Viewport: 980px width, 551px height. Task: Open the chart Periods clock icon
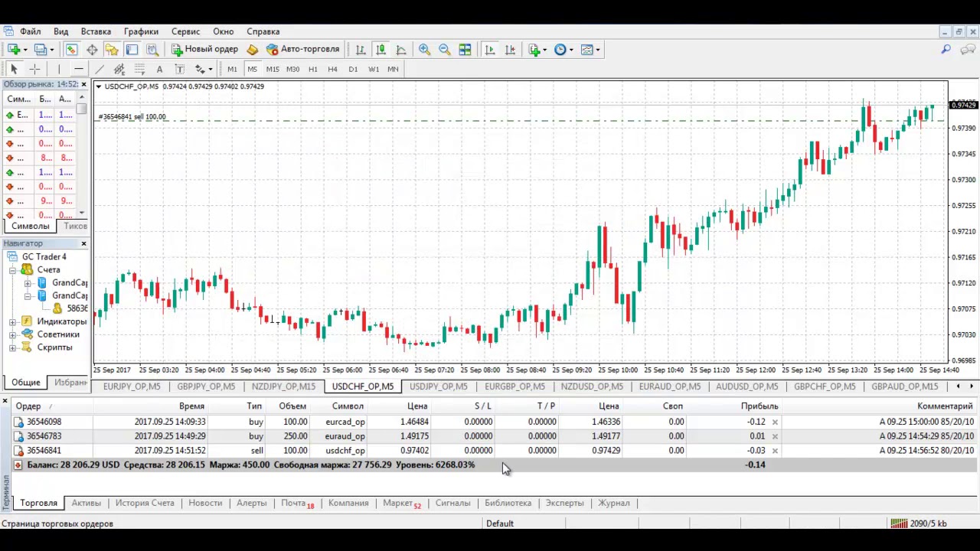[560, 49]
